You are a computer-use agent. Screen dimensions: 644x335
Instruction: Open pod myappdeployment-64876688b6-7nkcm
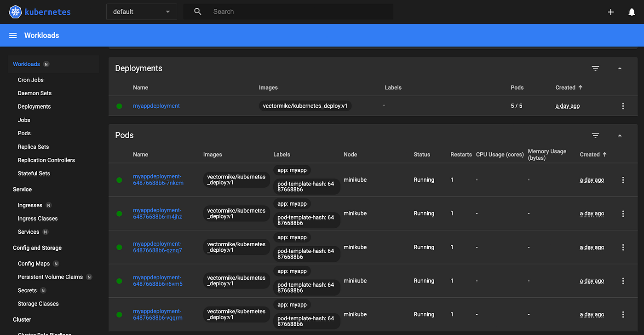tap(158, 180)
